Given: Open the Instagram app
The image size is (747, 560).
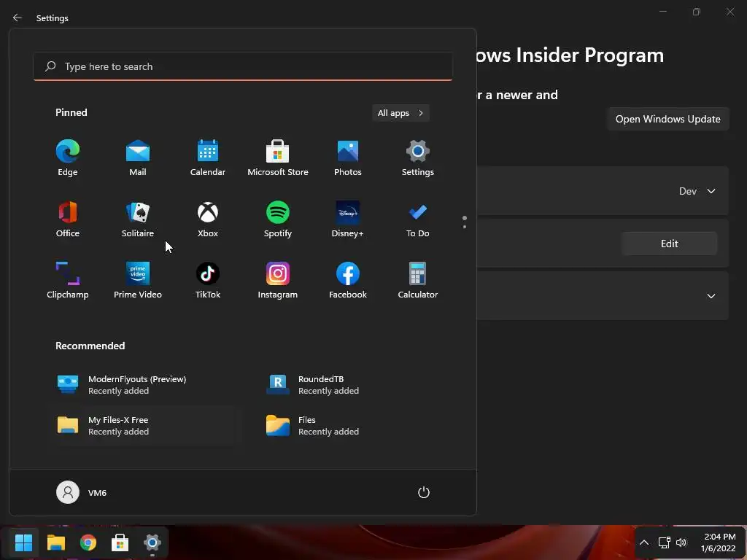Looking at the screenshot, I should point(278,281).
